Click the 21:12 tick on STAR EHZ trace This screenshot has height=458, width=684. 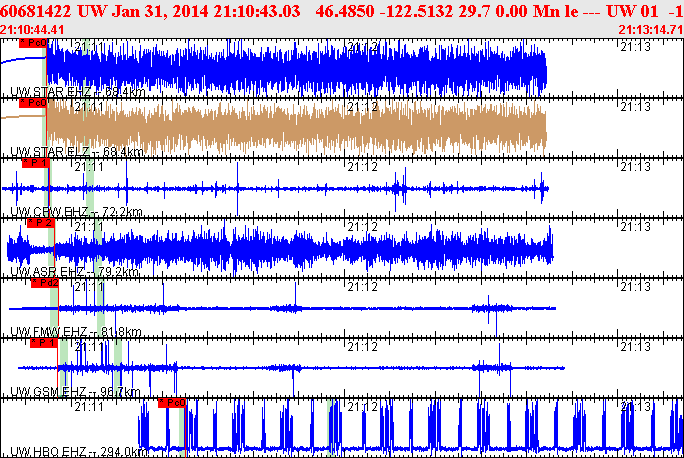pyautogui.click(x=363, y=47)
